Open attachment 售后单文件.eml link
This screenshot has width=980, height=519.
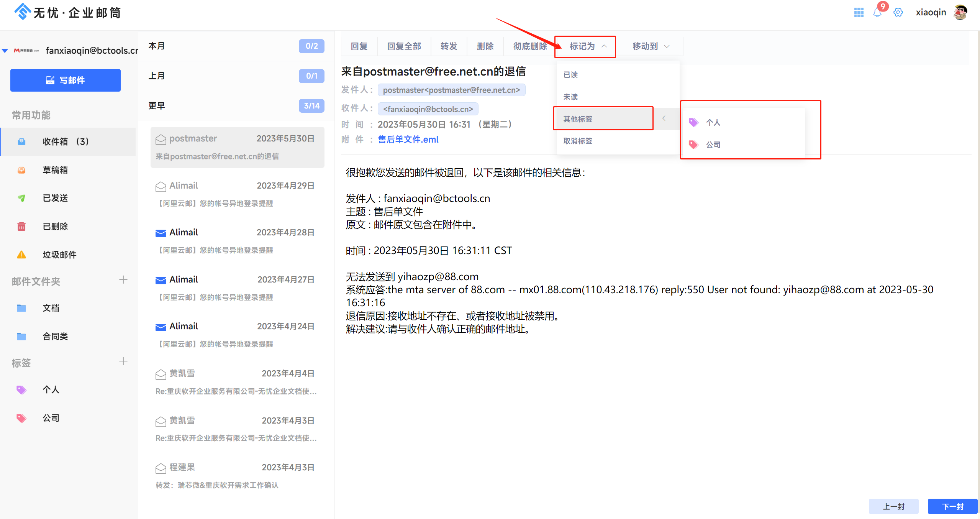pyautogui.click(x=408, y=140)
